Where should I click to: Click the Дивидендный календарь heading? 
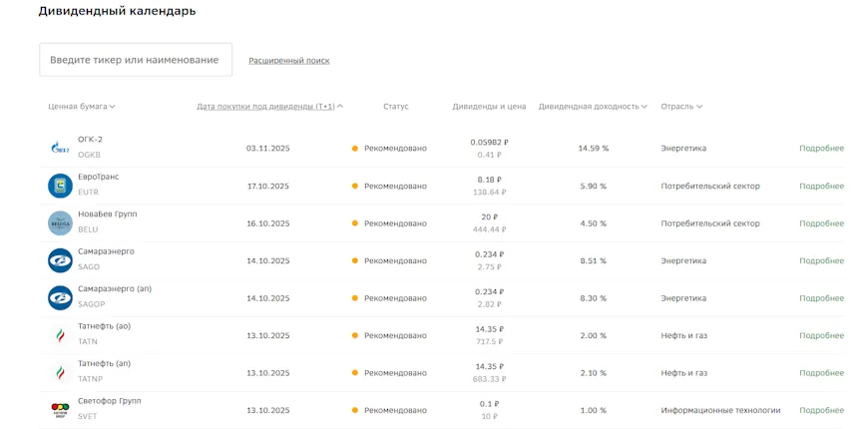click(117, 11)
